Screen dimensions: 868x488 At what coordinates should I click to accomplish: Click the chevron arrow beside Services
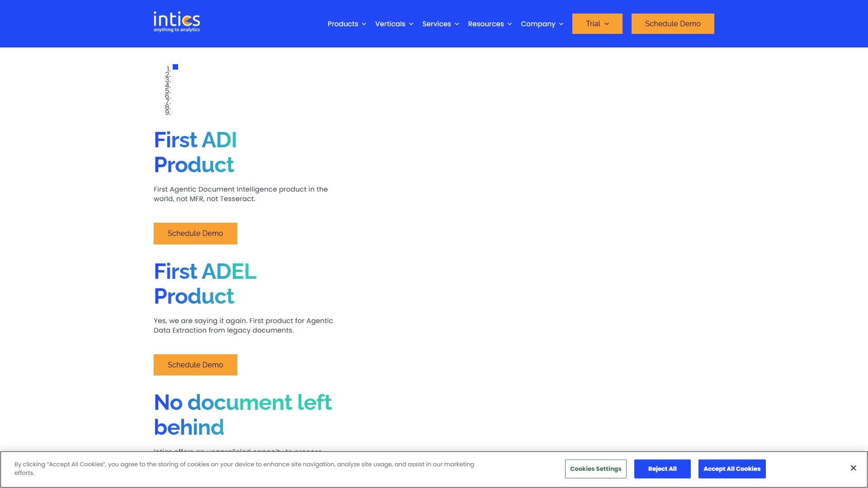click(x=457, y=24)
